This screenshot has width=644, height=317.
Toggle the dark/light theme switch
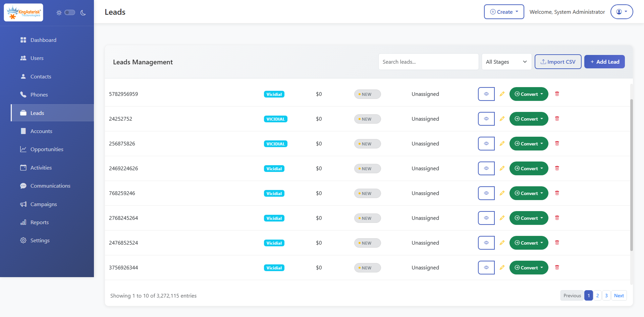[x=70, y=13]
